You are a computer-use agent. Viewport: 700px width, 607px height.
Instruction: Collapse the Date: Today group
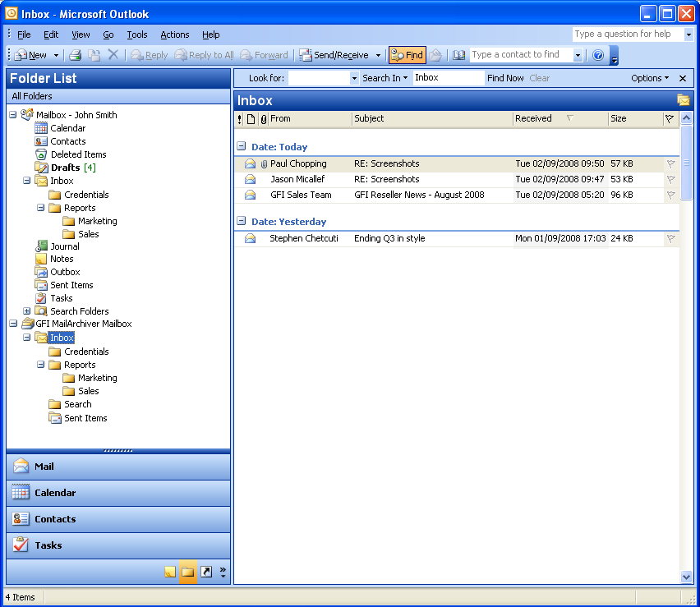coord(241,146)
